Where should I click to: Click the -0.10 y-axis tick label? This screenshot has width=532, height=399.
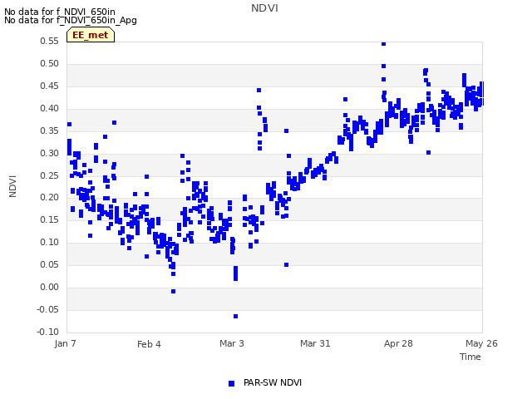[x=47, y=332]
